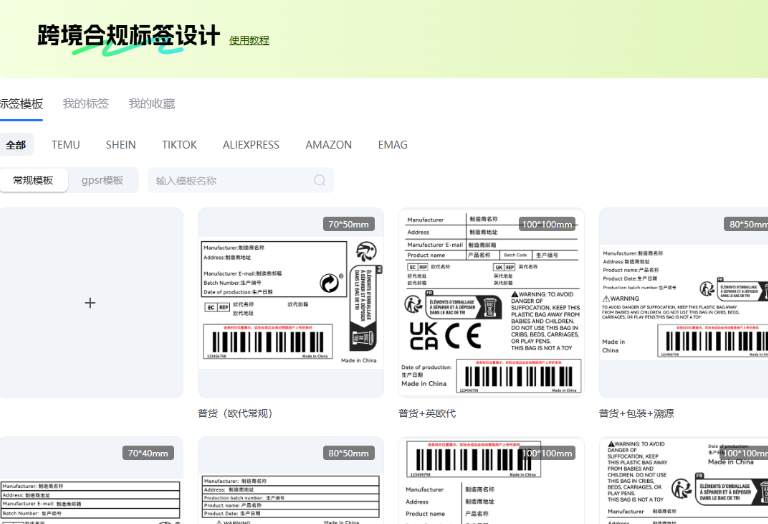
Task: Click the search magnifier icon
Action: click(x=320, y=181)
